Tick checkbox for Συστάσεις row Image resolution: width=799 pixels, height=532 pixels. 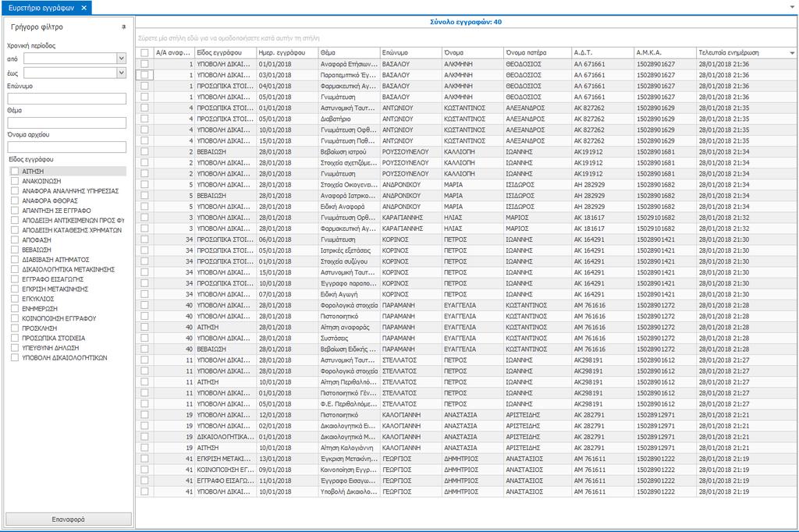[x=144, y=338]
